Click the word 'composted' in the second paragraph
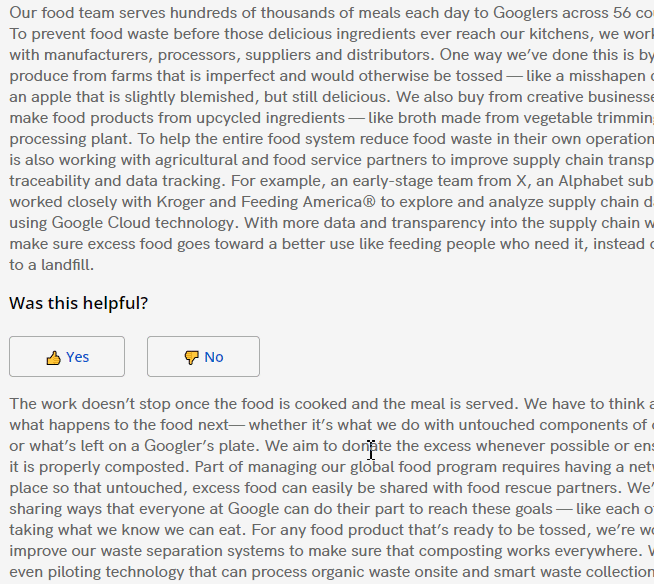The width and height of the screenshot is (654, 584). click(x=145, y=467)
